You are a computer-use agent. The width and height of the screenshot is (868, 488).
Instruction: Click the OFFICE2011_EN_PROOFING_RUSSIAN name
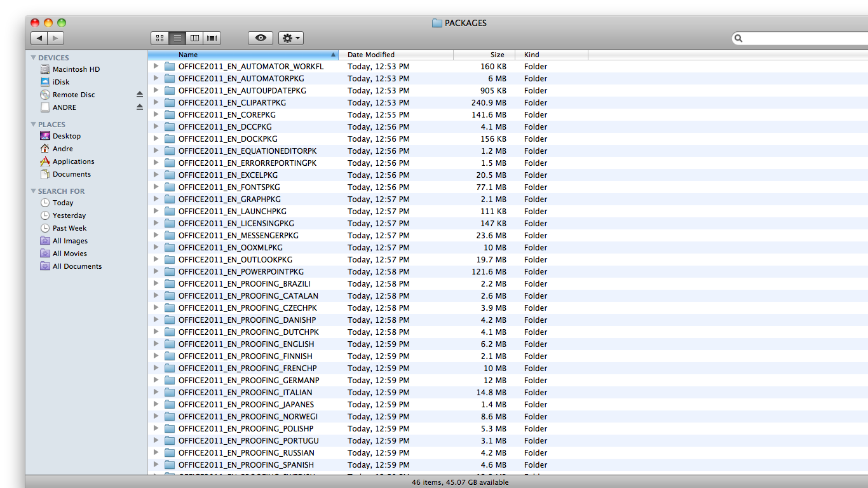247,453
